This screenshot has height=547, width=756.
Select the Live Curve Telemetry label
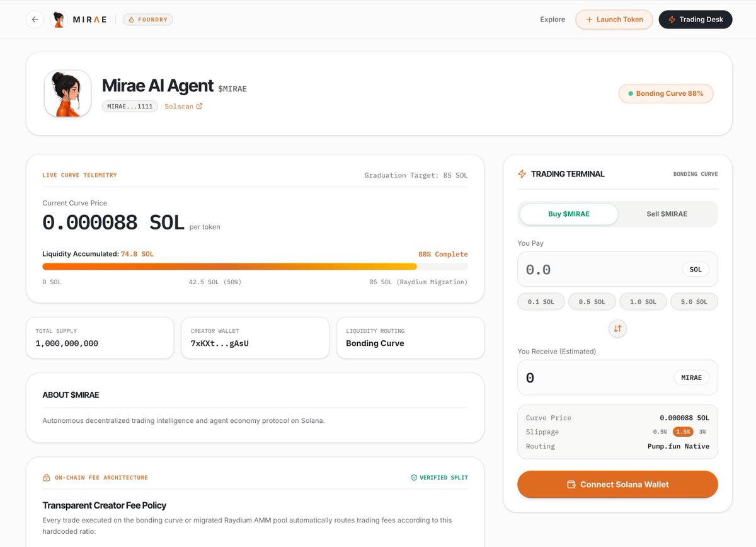[x=79, y=175]
